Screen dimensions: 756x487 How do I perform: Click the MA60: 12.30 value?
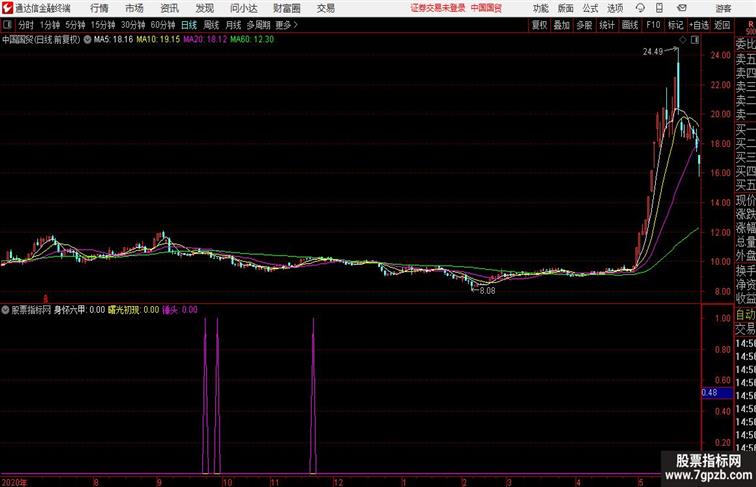(x=252, y=40)
